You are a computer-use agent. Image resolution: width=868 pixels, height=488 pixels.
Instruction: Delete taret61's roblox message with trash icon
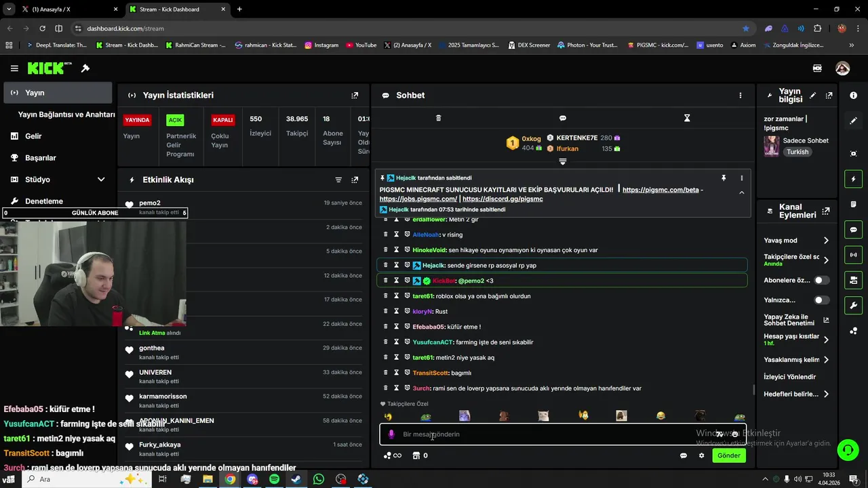click(385, 296)
